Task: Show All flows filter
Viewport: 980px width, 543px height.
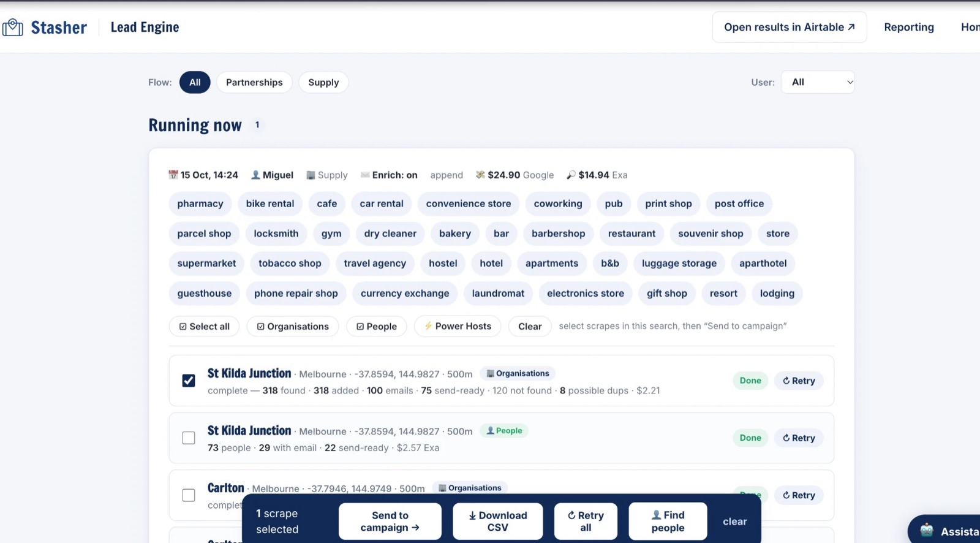Action: (x=195, y=82)
